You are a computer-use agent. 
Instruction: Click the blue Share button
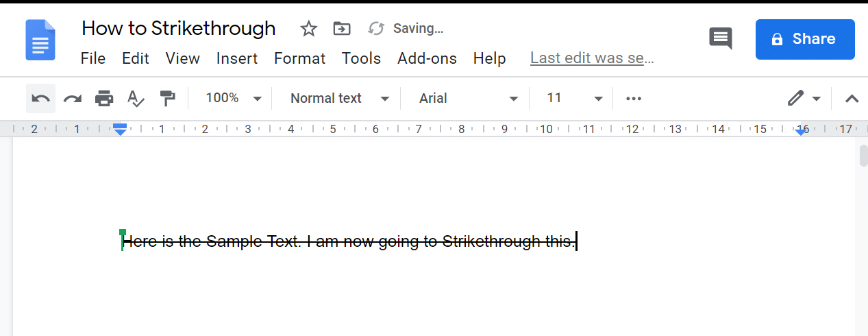[x=805, y=39]
